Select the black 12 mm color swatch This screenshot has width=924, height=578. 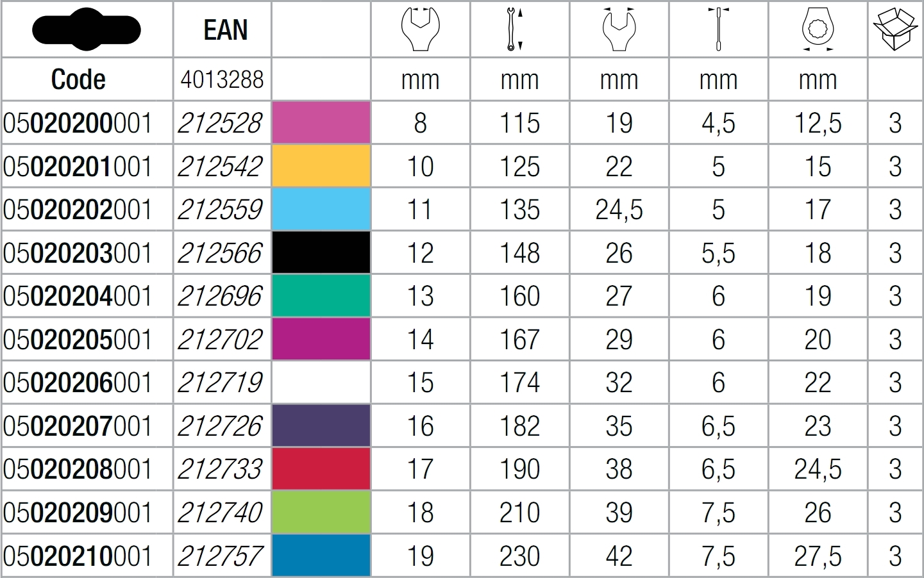point(321,252)
